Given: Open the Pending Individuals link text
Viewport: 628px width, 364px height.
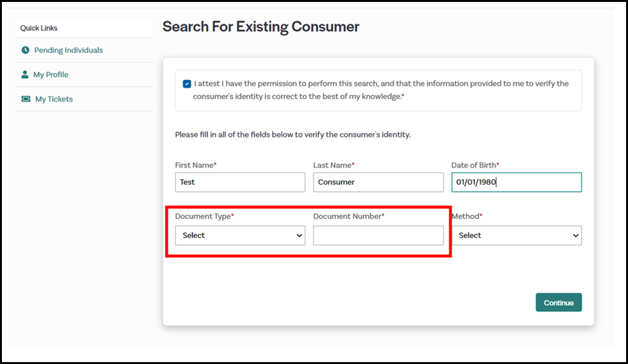Looking at the screenshot, I should pyautogui.click(x=68, y=50).
